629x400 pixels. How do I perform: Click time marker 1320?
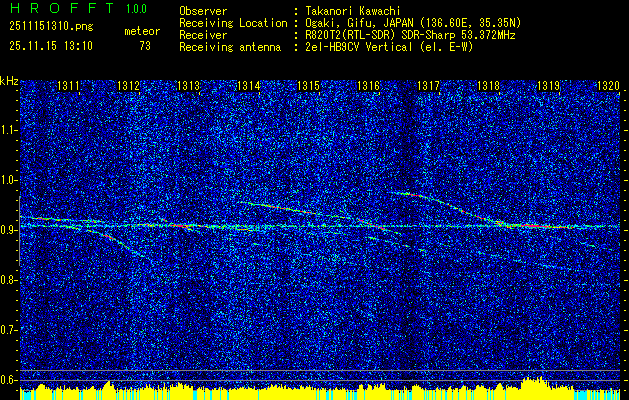609,86
